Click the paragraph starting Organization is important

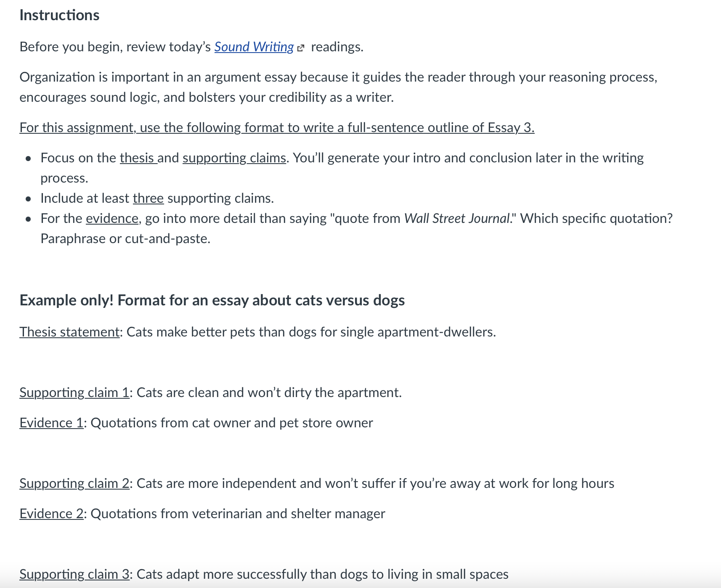pyautogui.click(x=339, y=87)
